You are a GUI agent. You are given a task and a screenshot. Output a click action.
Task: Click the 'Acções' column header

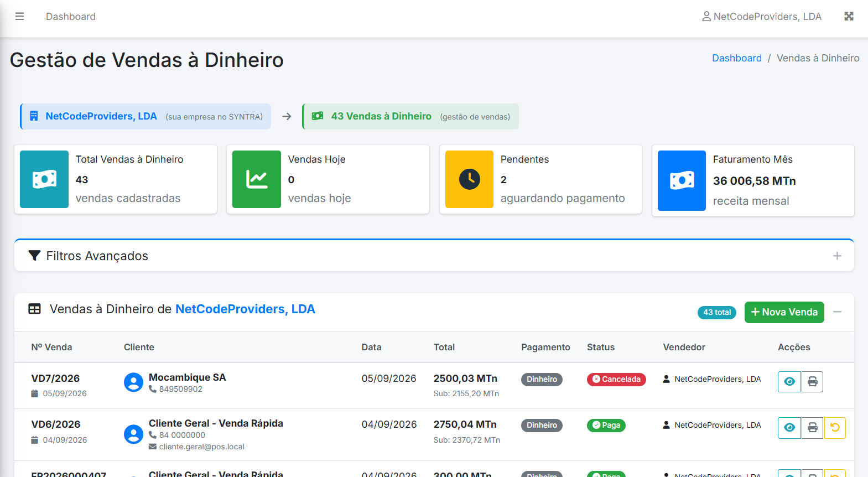(x=794, y=347)
